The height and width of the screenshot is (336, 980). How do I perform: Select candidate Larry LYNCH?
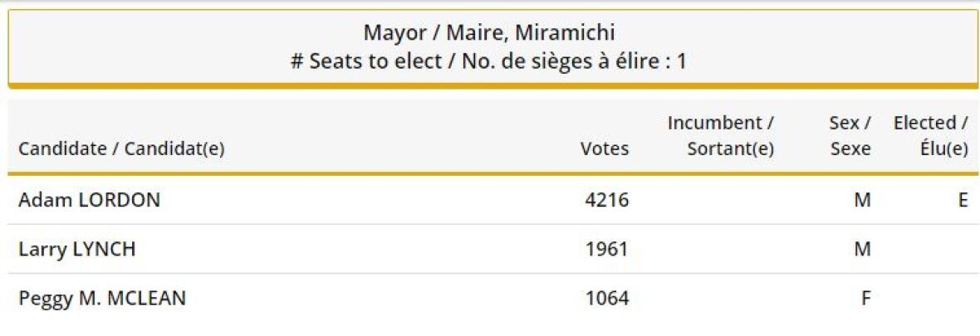pos(76,249)
